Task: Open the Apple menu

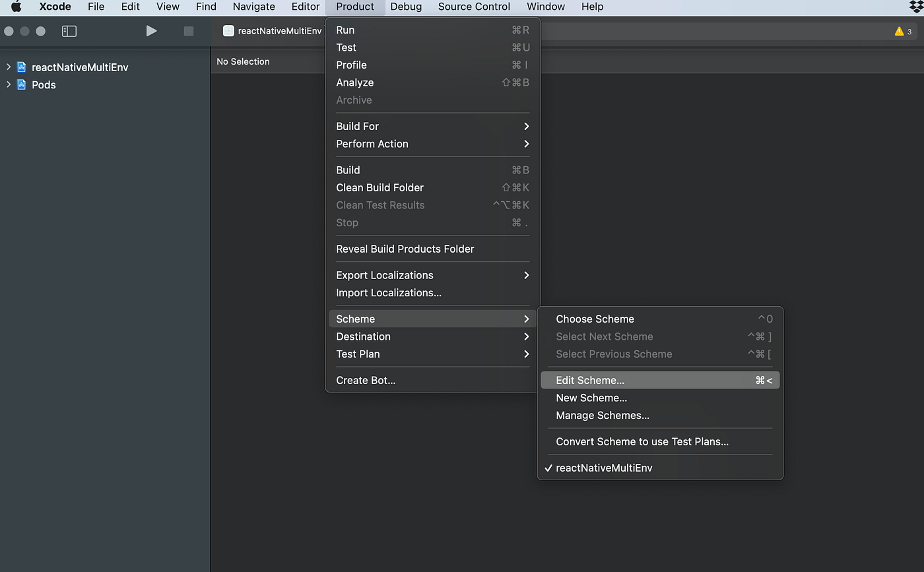Action: 15,7
